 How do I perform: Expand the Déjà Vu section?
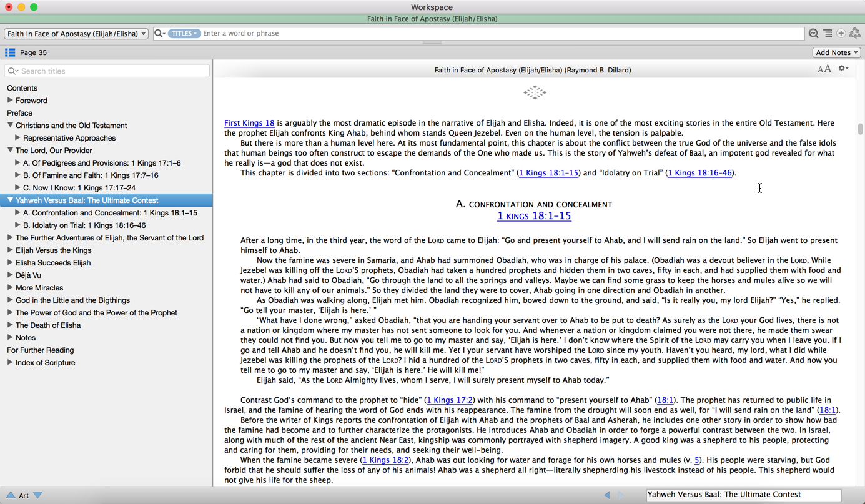[10, 275]
